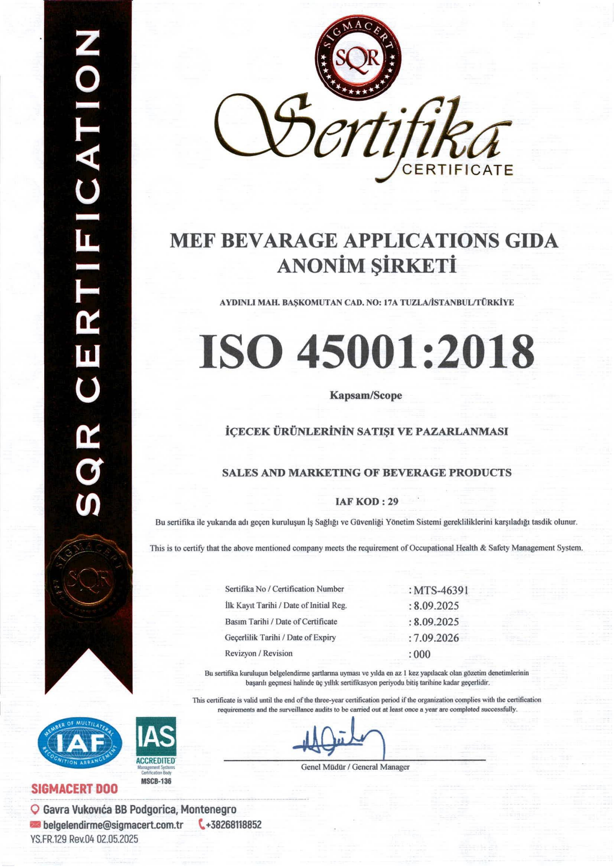The width and height of the screenshot is (614, 868).
Task: Click the sentence This is to certify that
Action: click(366, 548)
